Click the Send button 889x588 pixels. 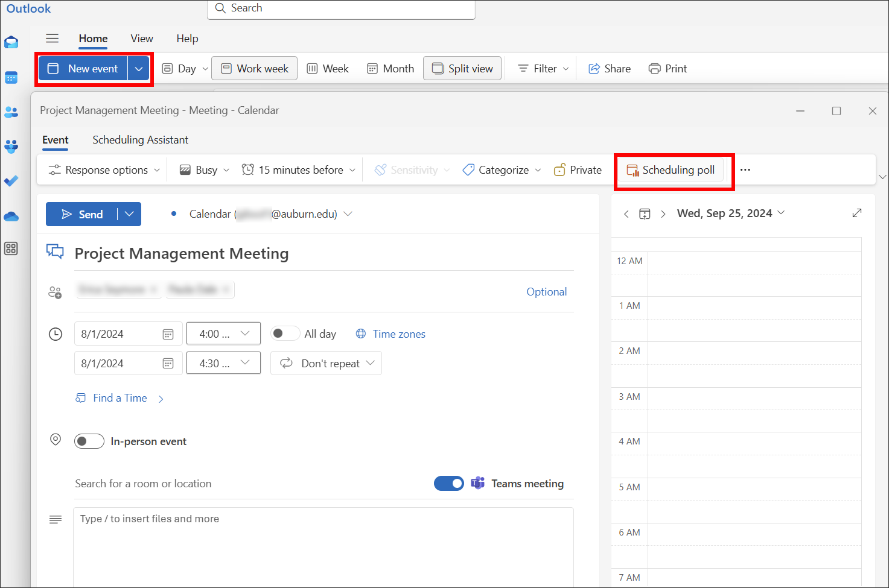point(81,214)
